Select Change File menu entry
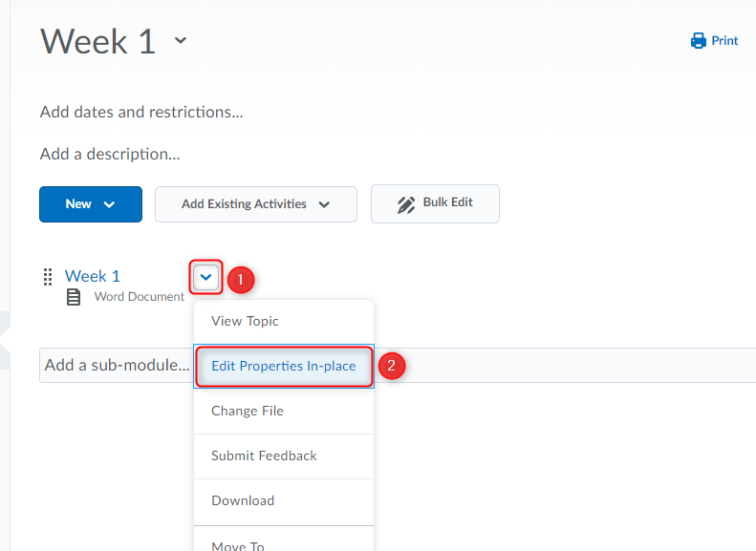This screenshot has height=551, width=756. (248, 412)
